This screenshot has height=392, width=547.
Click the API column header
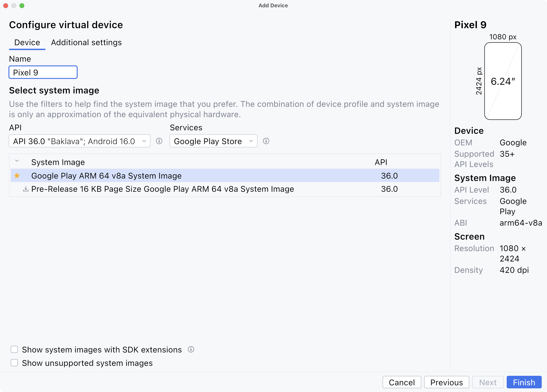[x=381, y=162]
